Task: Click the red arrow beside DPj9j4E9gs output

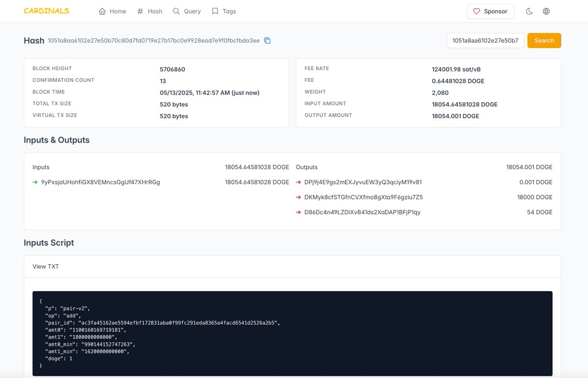Action: (298, 182)
